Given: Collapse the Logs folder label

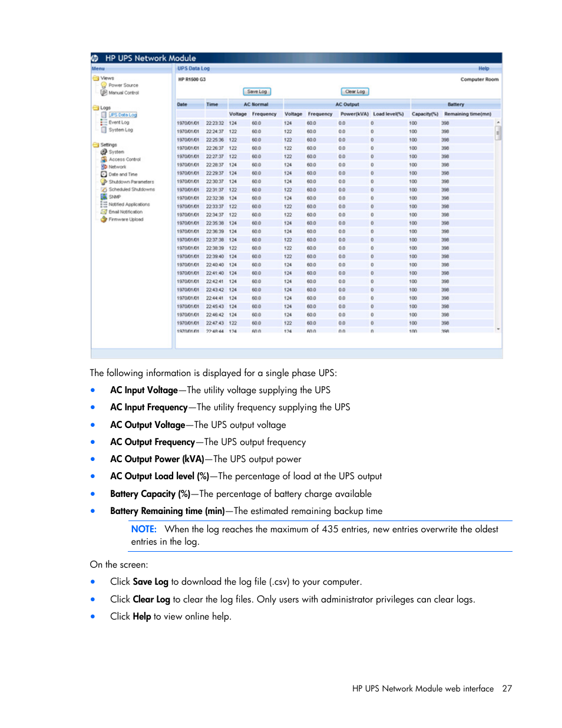Looking at the screenshot, I should click(x=105, y=108).
